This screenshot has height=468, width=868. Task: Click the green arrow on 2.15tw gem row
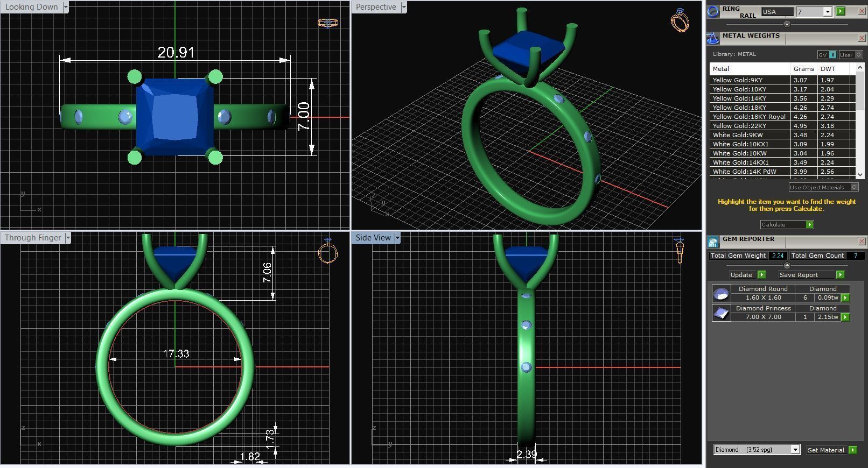845,317
